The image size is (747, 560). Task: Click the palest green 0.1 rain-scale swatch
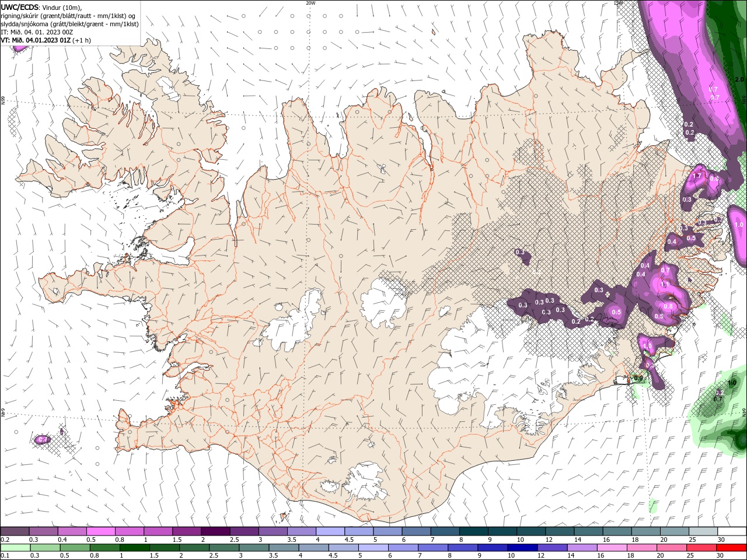pyautogui.click(x=15, y=548)
